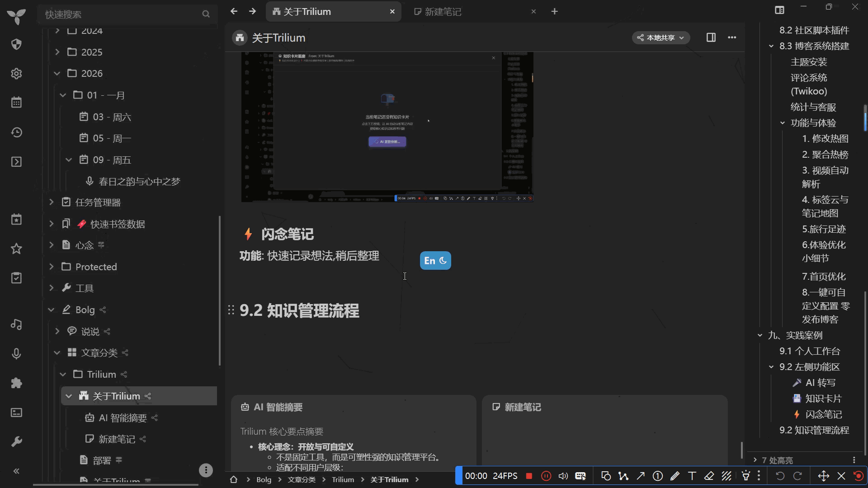Open the calendar icon in the launcher bar
This screenshot has height=488, width=868.
[16, 103]
